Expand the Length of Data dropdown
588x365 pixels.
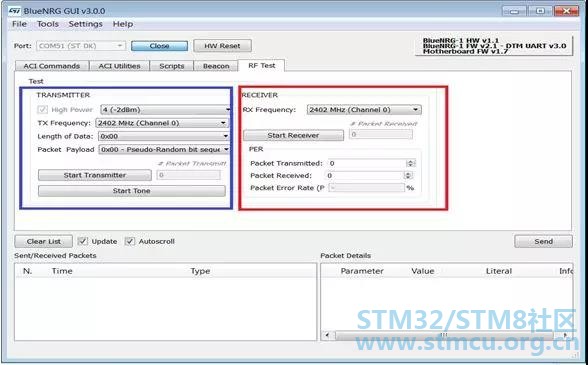[x=164, y=136]
